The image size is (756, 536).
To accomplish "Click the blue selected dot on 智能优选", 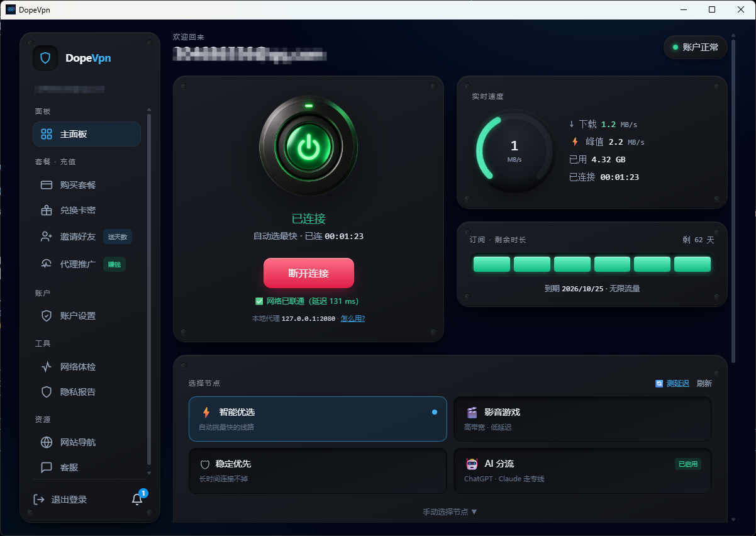I will tap(435, 412).
